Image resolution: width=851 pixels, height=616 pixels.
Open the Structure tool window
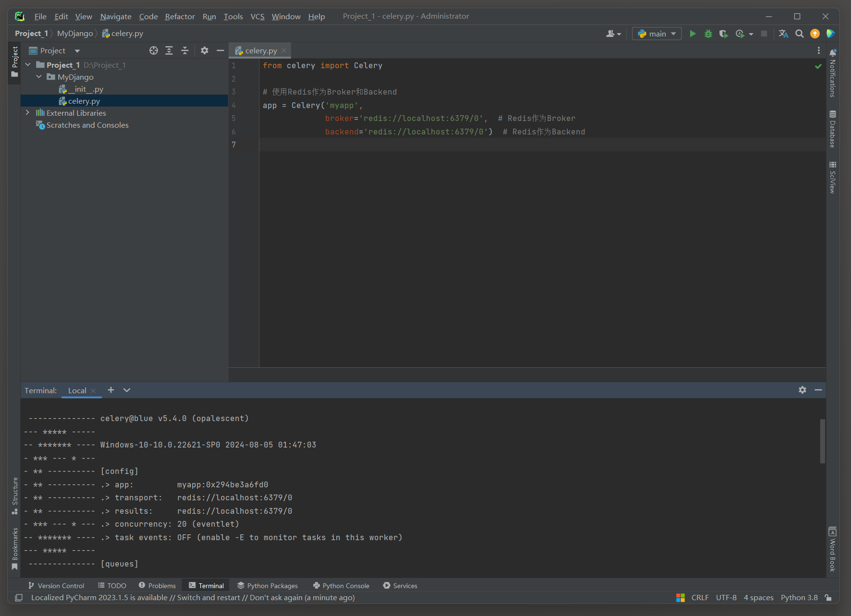[15, 496]
